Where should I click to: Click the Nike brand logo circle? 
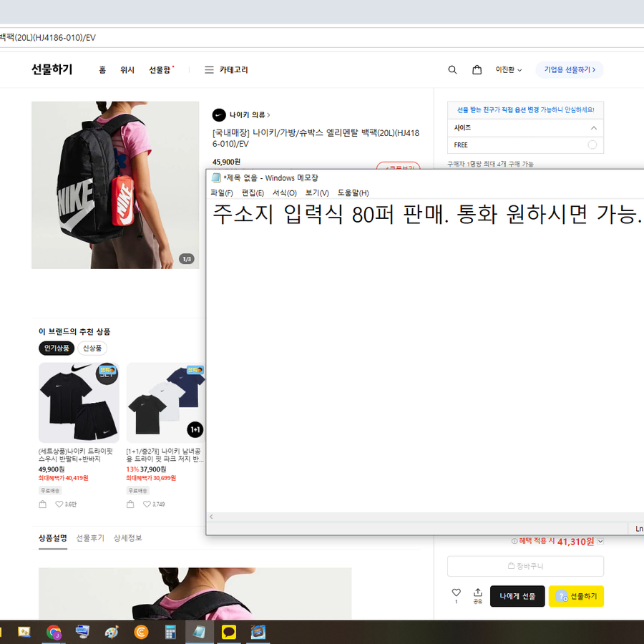219,115
